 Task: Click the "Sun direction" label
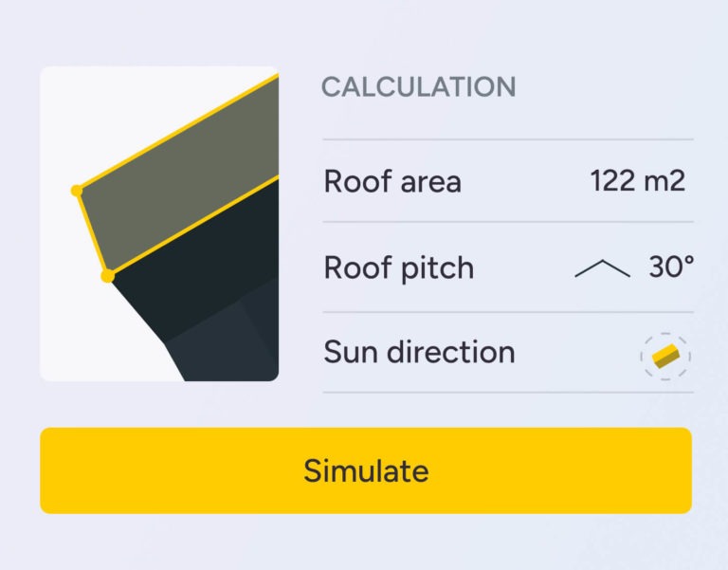click(x=419, y=353)
